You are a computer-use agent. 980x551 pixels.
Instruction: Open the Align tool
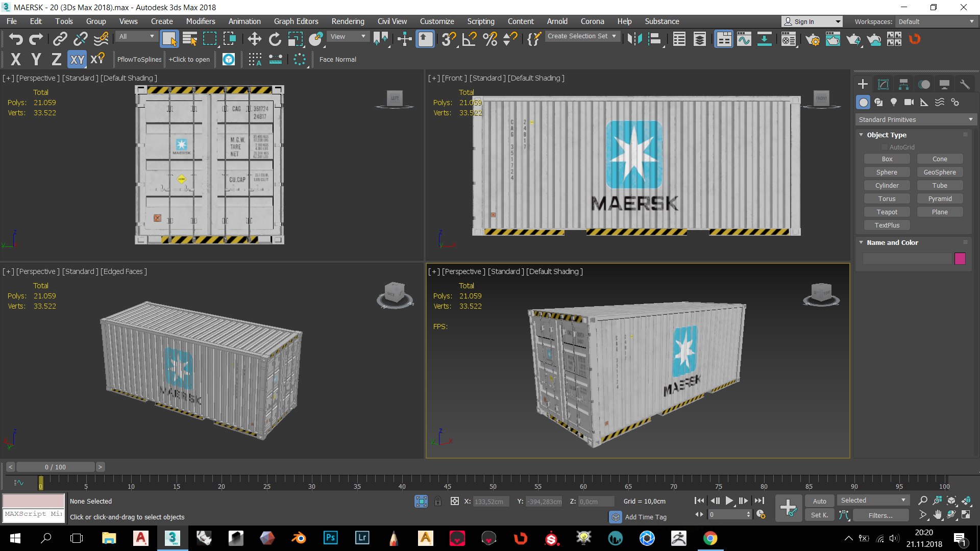655,39
